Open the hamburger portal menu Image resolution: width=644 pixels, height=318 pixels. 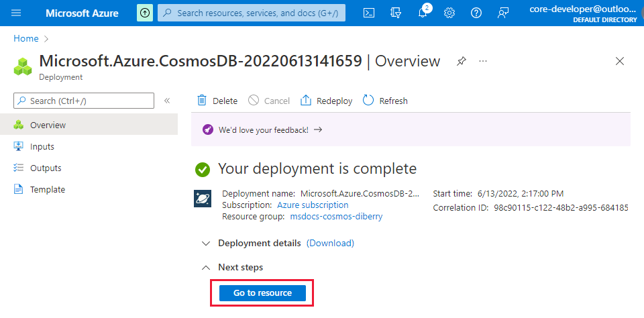point(16,13)
